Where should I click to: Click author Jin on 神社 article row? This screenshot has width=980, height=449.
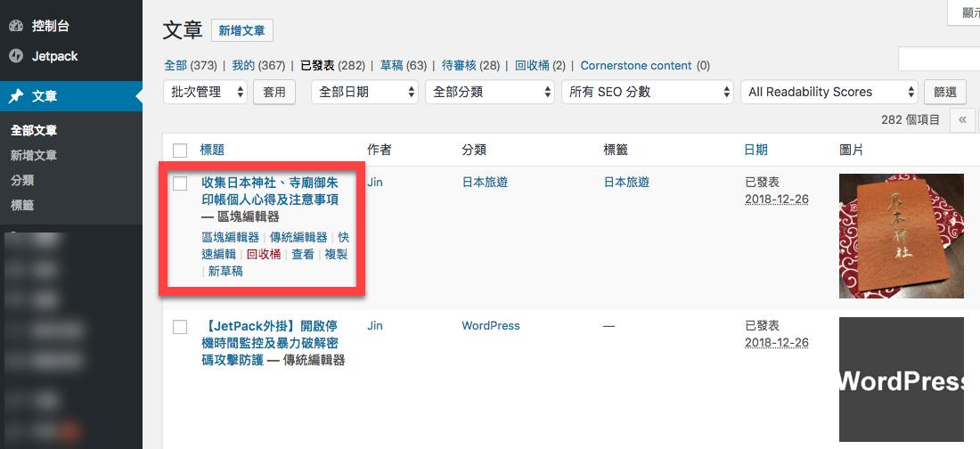coord(375,182)
